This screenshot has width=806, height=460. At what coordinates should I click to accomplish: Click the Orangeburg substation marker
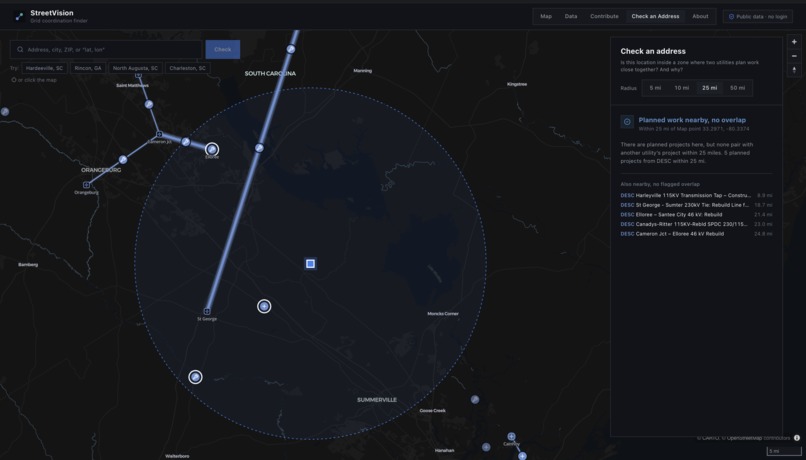click(86, 185)
